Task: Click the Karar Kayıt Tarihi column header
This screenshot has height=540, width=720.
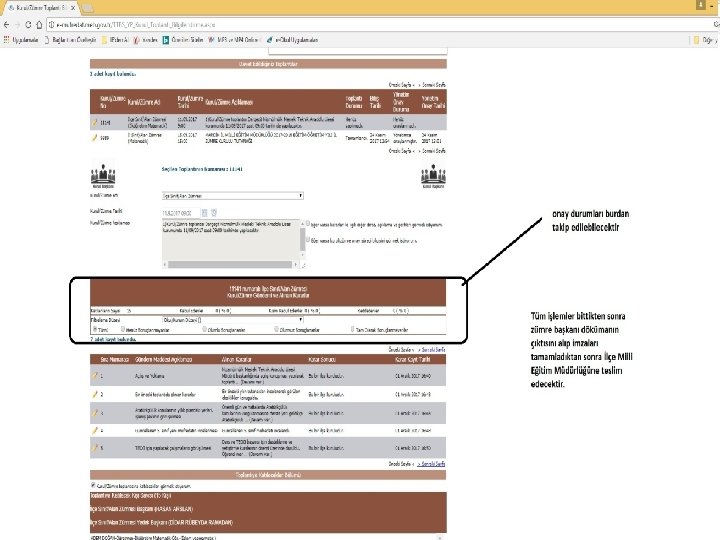Action: pos(413,360)
